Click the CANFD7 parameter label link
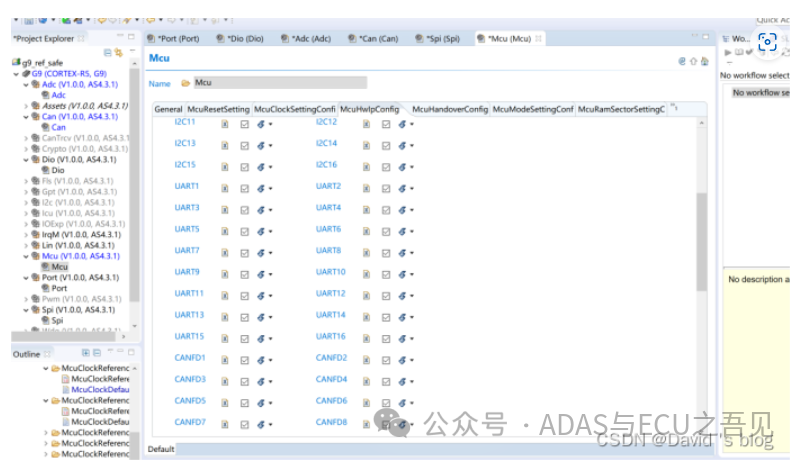The height and width of the screenshot is (466, 806). pos(190,422)
